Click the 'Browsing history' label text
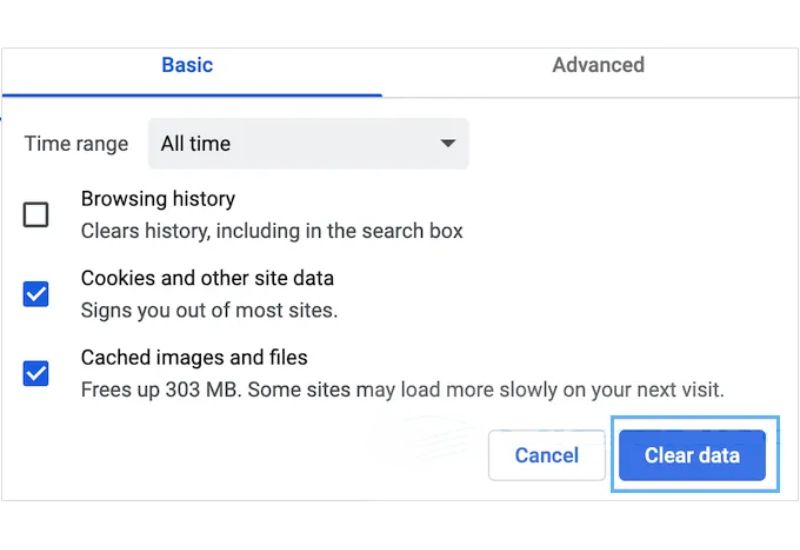 pyautogui.click(x=158, y=198)
